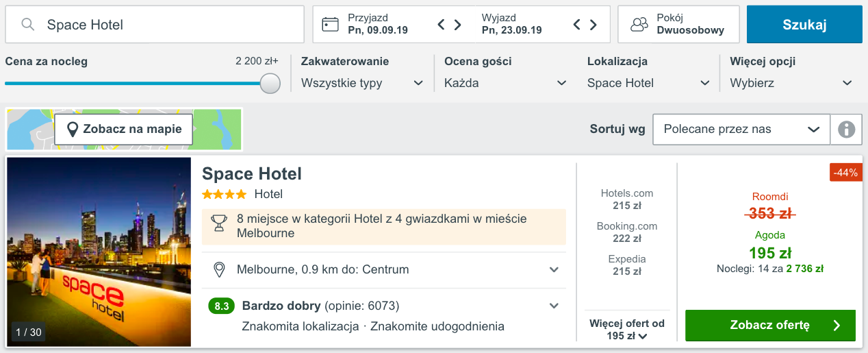Click the -44% discount badge
868x353 pixels.
point(845,173)
